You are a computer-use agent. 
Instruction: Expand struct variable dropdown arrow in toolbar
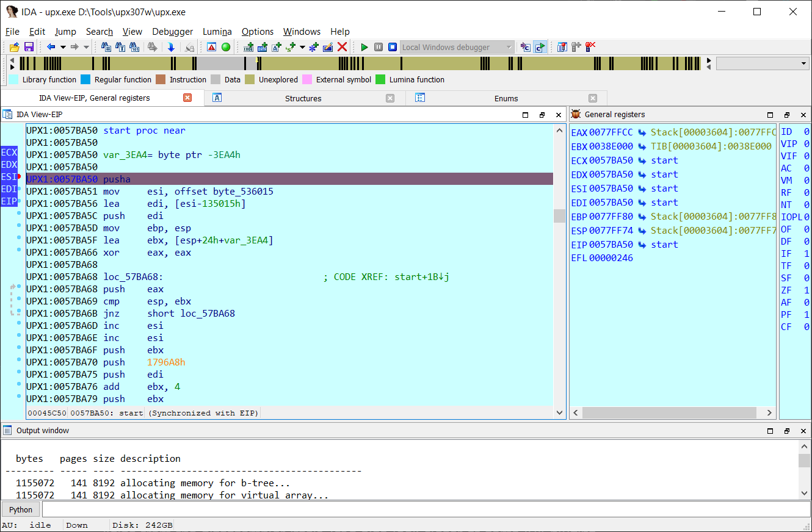click(302, 47)
